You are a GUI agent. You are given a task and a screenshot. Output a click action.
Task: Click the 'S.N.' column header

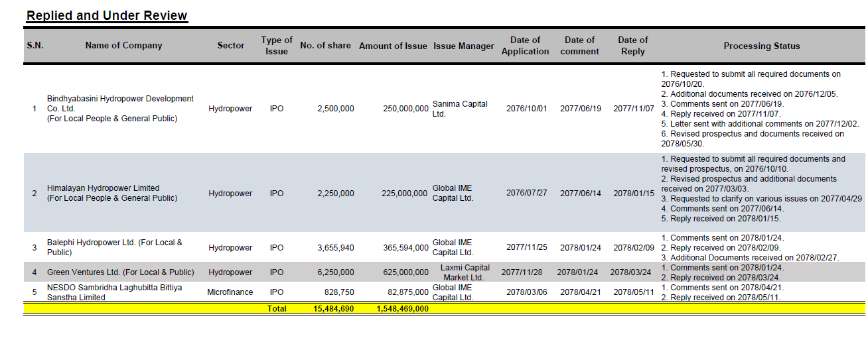click(x=35, y=46)
